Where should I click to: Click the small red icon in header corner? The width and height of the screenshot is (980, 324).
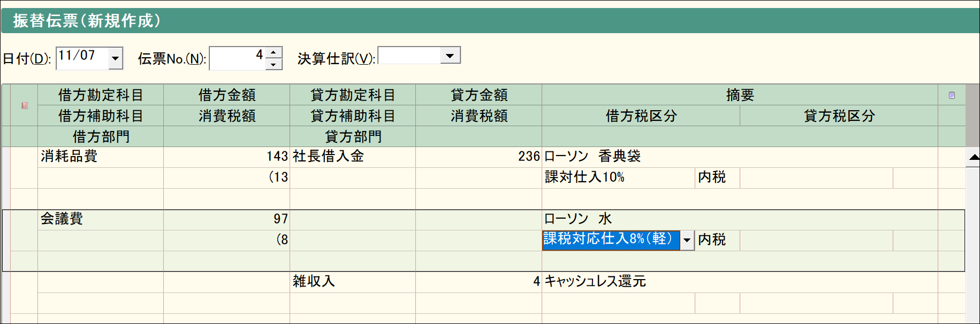tap(25, 105)
